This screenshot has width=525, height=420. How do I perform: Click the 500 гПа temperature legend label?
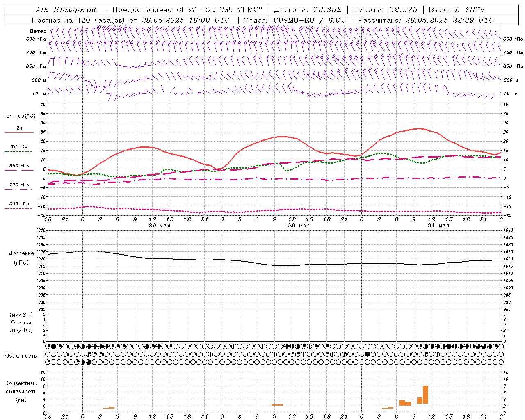pyautogui.click(x=19, y=204)
